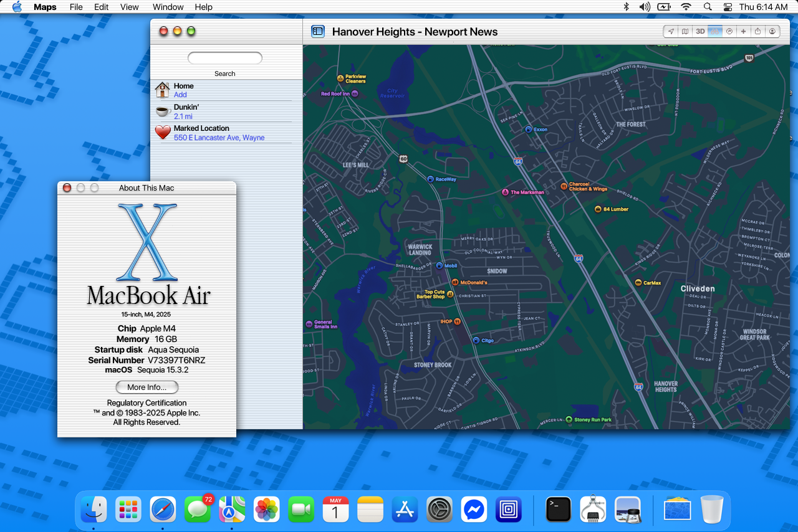This screenshot has height=532, width=798.
Task: Click the City Reservoir label
Action: [392, 93]
